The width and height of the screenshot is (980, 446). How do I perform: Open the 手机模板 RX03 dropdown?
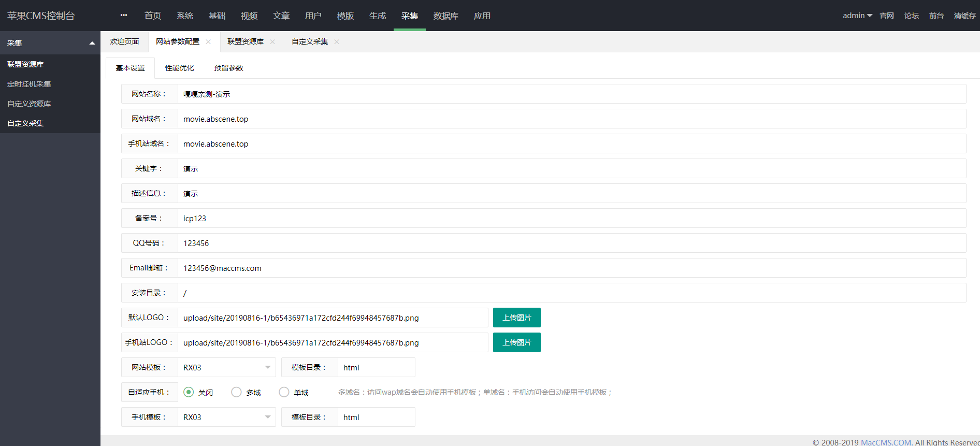pyautogui.click(x=226, y=417)
